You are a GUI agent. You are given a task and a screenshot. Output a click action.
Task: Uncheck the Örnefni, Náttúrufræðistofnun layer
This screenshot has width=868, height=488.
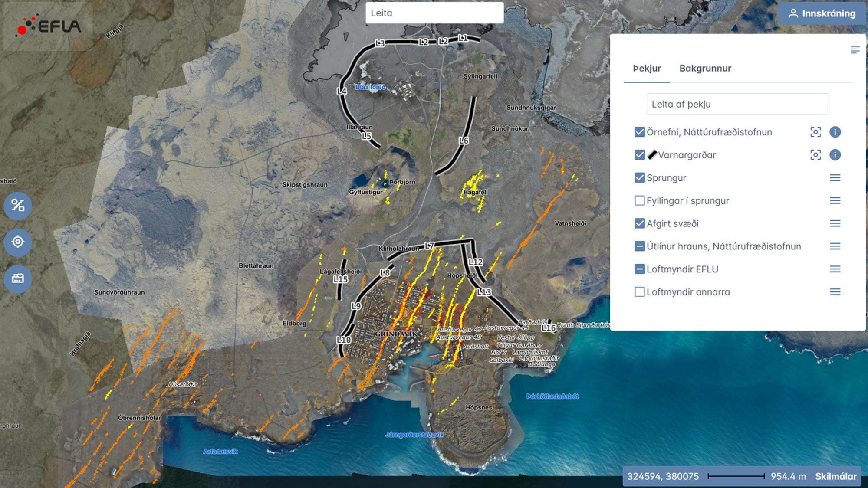639,132
